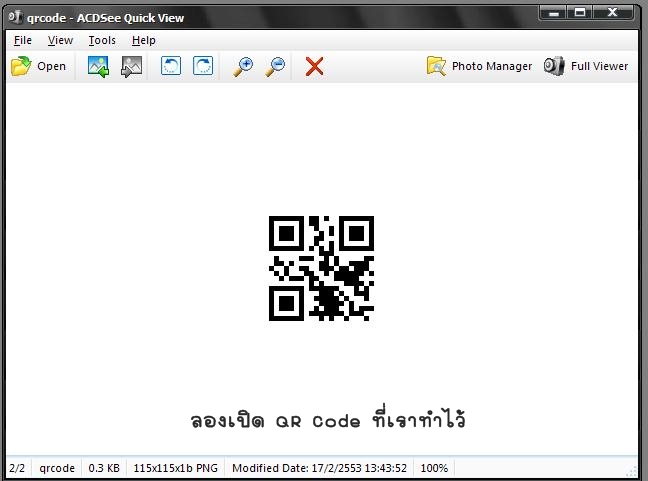The height and width of the screenshot is (481, 648).
Task: Open the Tools menu
Action: (102, 40)
